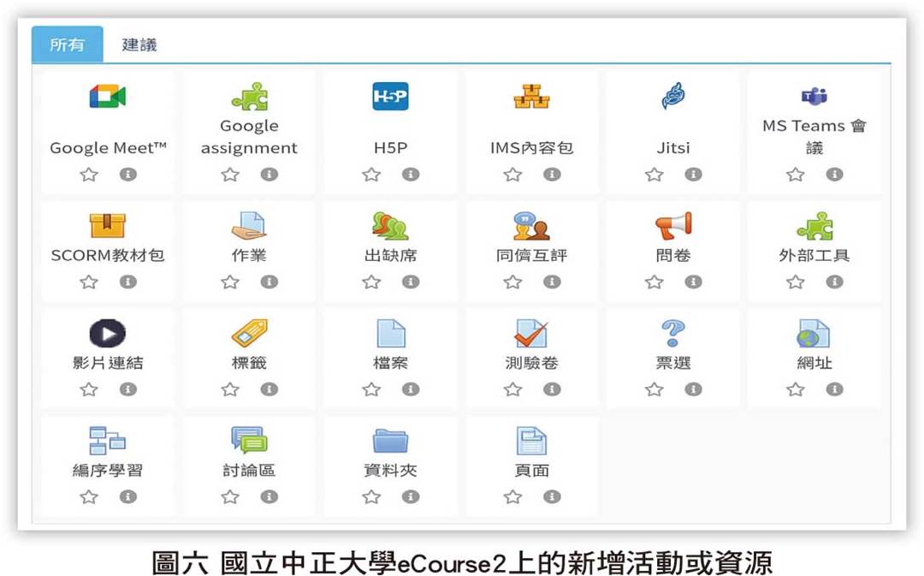The height and width of the screenshot is (576, 924).
Task: Select the IMS內容包 boxes icon
Action: click(531, 97)
